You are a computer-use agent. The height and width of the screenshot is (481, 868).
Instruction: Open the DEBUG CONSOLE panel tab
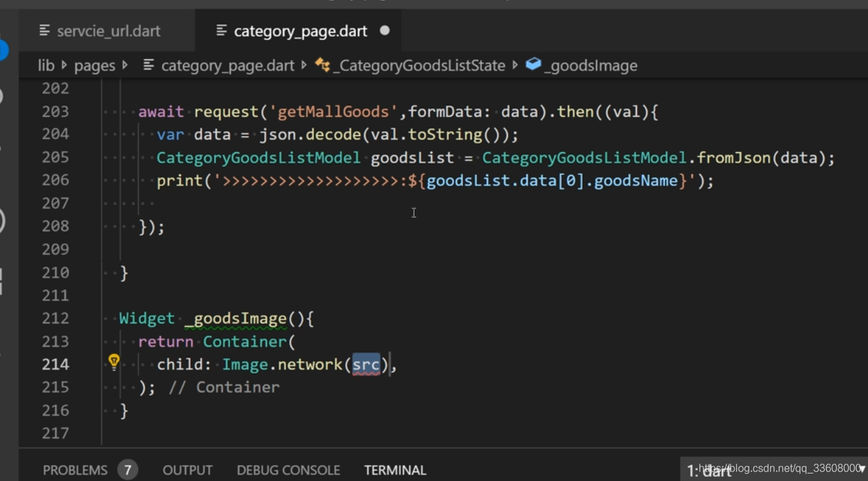288,470
